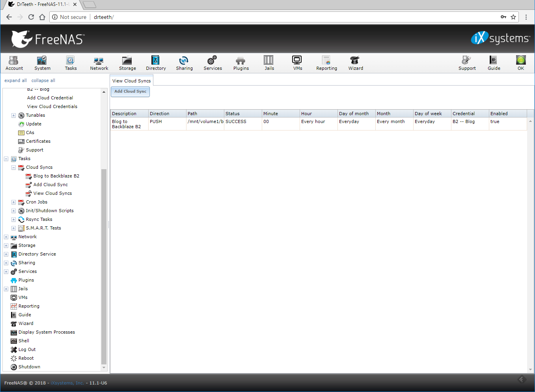Open Reporting in the top toolbar
Screen dimensions: 535x392
coord(326,63)
